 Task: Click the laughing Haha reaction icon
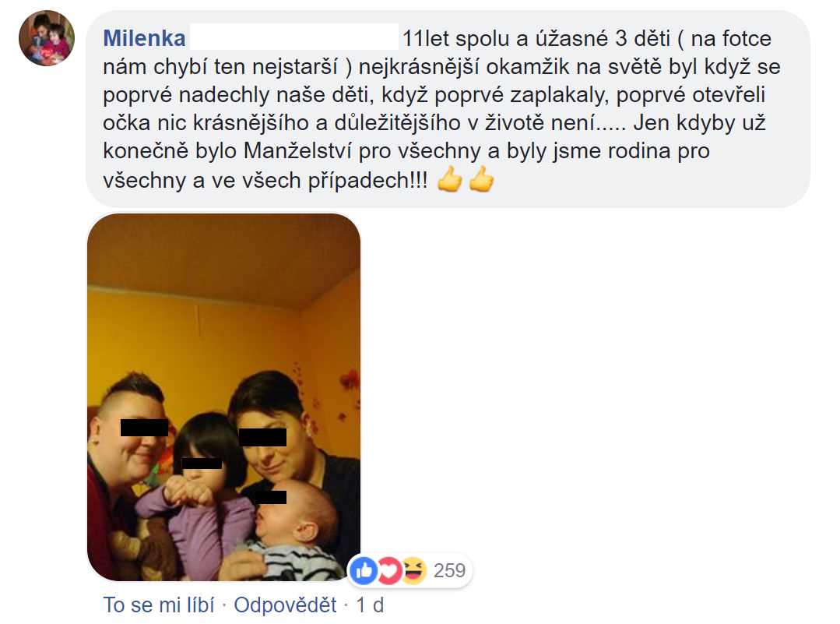pyautogui.click(x=413, y=570)
